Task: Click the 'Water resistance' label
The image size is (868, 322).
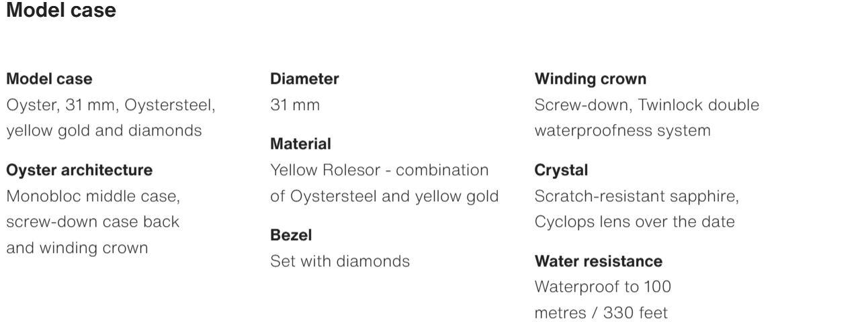Action: [598, 261]
